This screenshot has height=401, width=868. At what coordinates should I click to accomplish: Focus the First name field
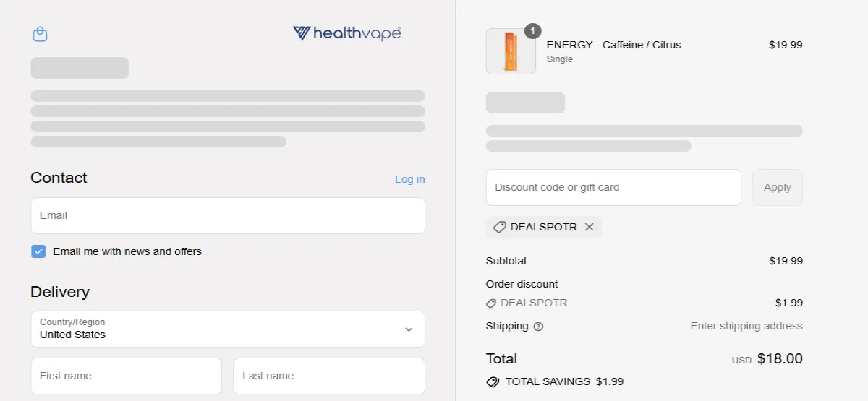126,376
